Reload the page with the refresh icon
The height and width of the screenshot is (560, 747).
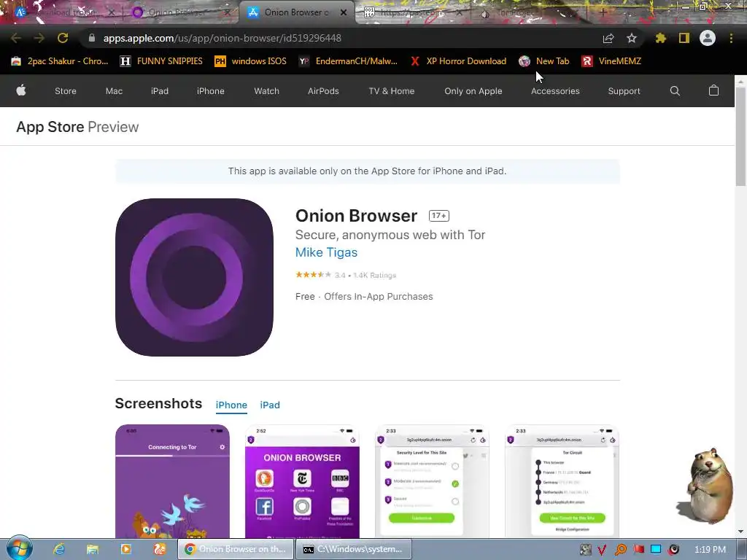63,38
